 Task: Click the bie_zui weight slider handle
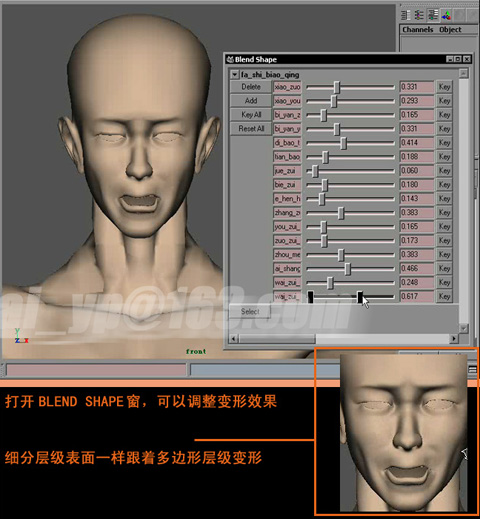point(325,185)
